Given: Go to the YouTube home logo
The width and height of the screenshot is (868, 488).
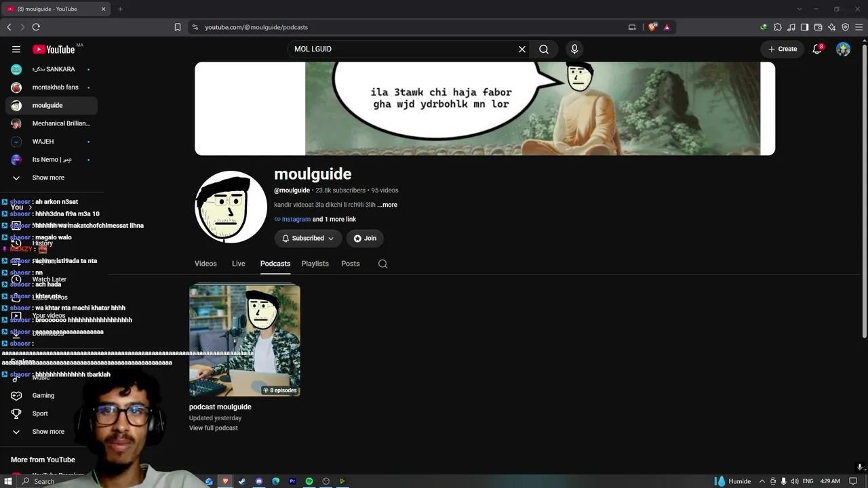Looking at the screenshot, I should click(x=54, y=49).
